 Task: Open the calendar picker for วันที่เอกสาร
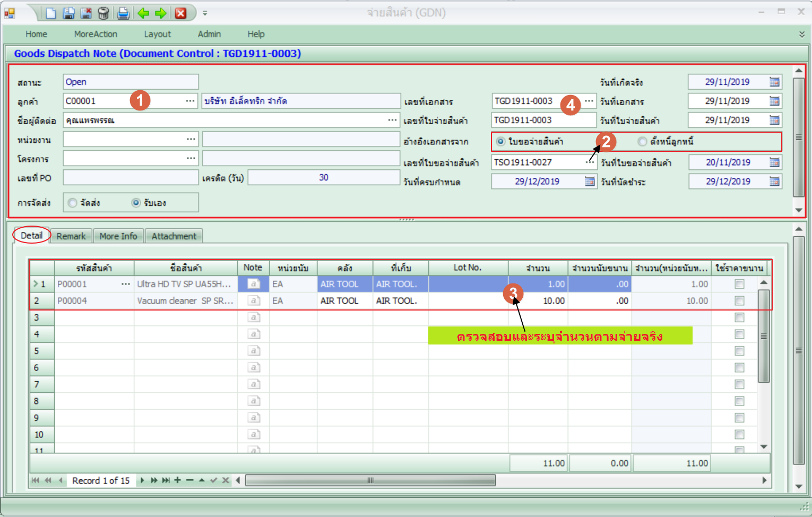(774, 101)
